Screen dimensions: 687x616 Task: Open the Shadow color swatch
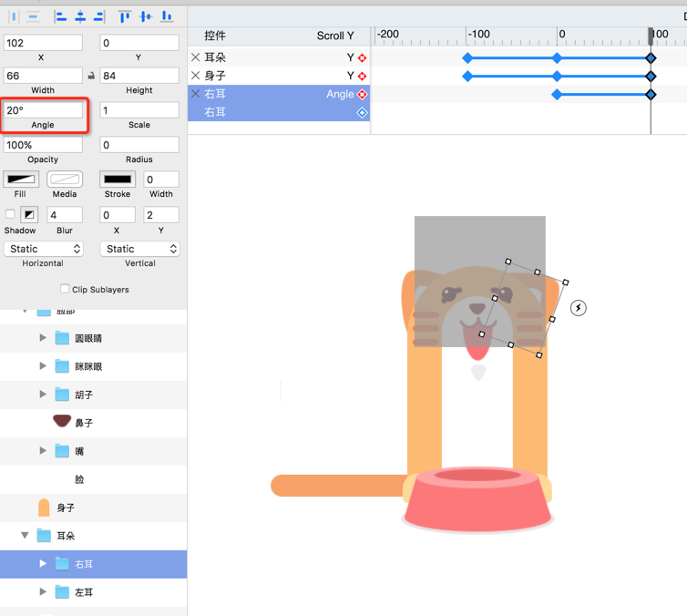point(29,215)
